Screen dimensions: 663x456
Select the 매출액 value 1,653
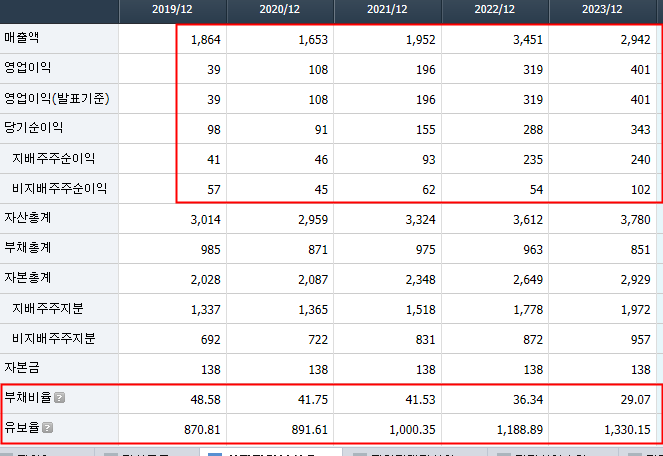(313, 40)
